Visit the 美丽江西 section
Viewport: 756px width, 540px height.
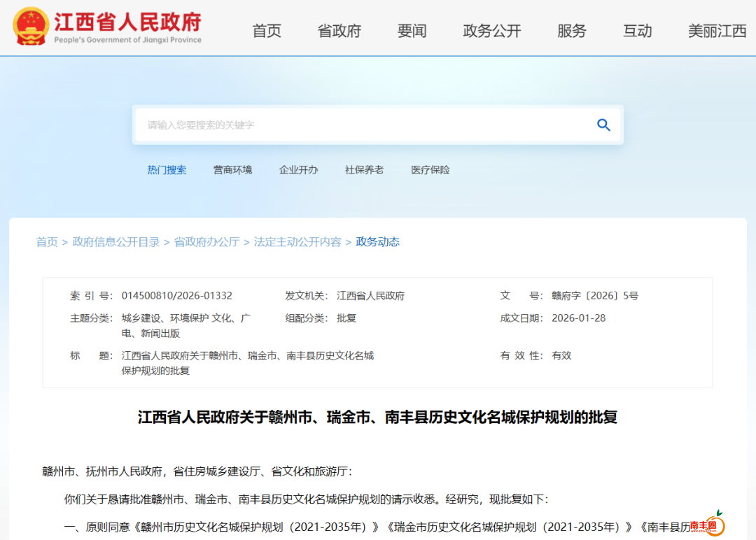[x=717, y=31]
